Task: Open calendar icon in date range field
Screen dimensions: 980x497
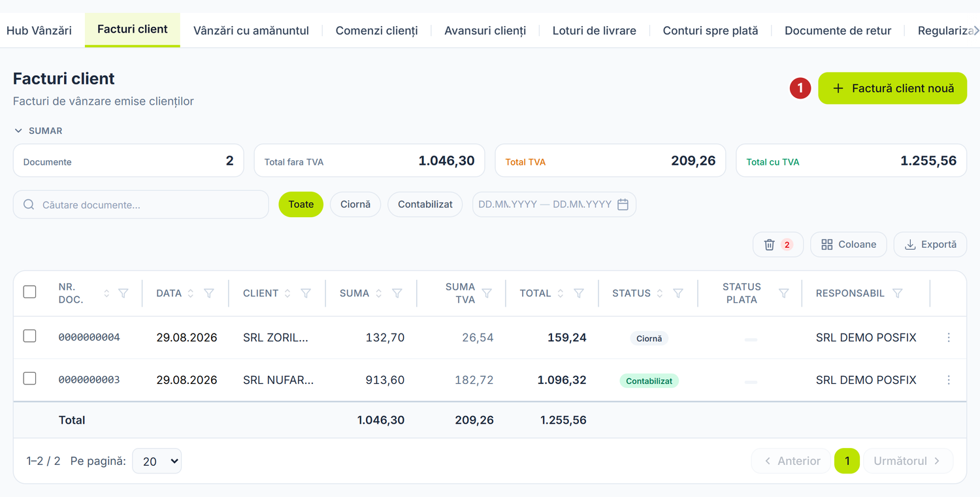Action: pyautogui.click(x=623, y=205)
